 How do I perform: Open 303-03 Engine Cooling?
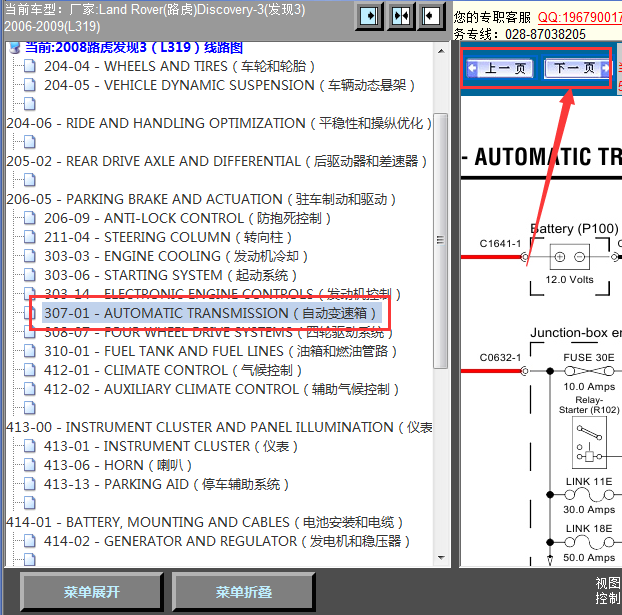176,256
